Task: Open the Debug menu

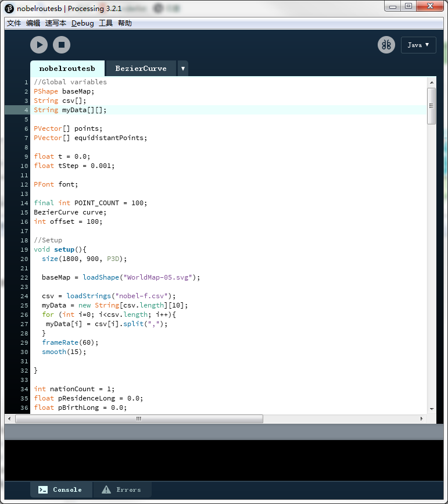Action: pyautogui.click(x=83, y=23)
